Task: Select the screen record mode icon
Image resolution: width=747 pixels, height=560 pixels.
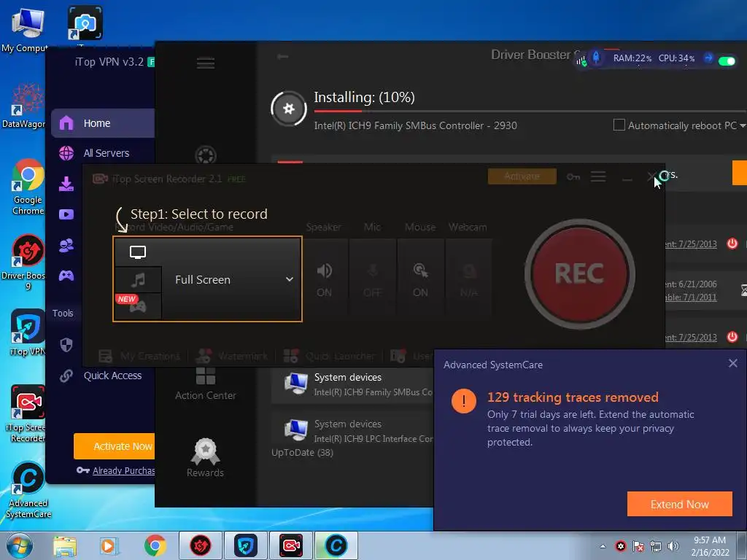Action: click(x=138, y=252)
